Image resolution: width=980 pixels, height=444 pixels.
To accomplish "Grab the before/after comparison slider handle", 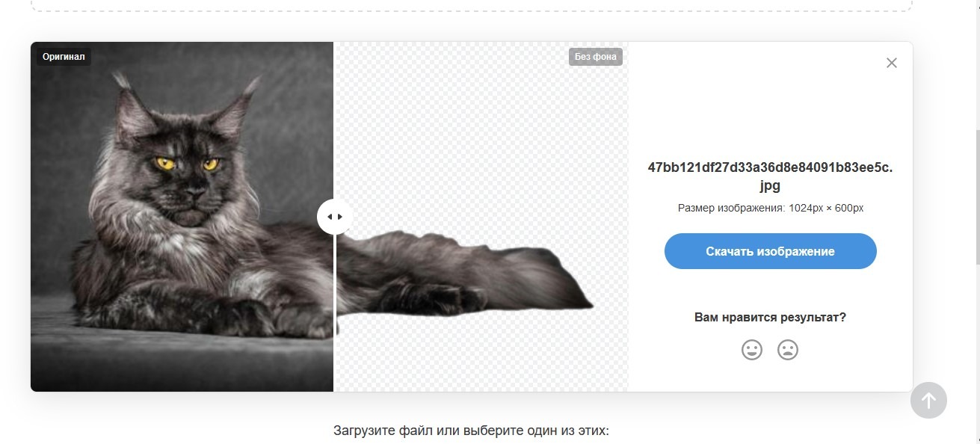I will click(x=335, y=217).
